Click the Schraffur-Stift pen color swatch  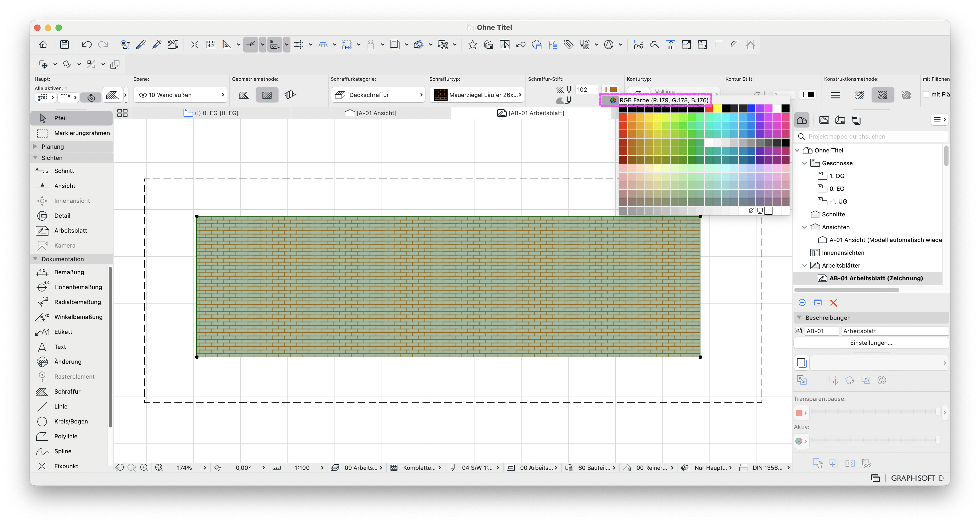point(611,89)
